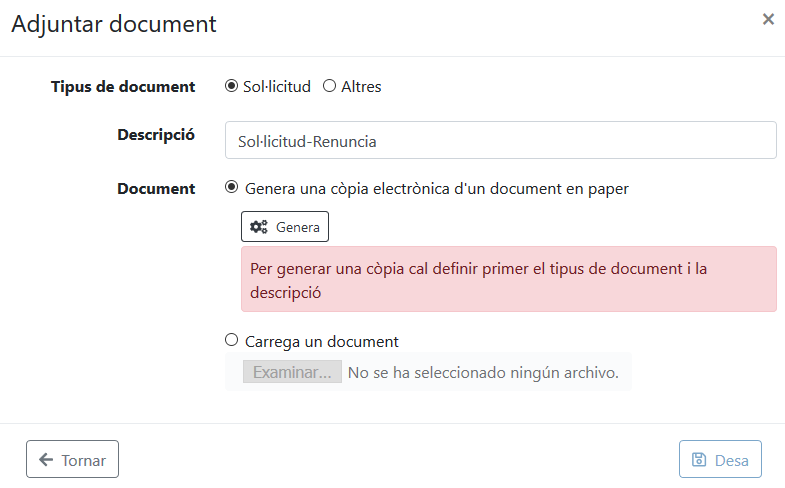Go back using the Tornar button
This screenshot has width=785, height=488.
click(72, 460)
